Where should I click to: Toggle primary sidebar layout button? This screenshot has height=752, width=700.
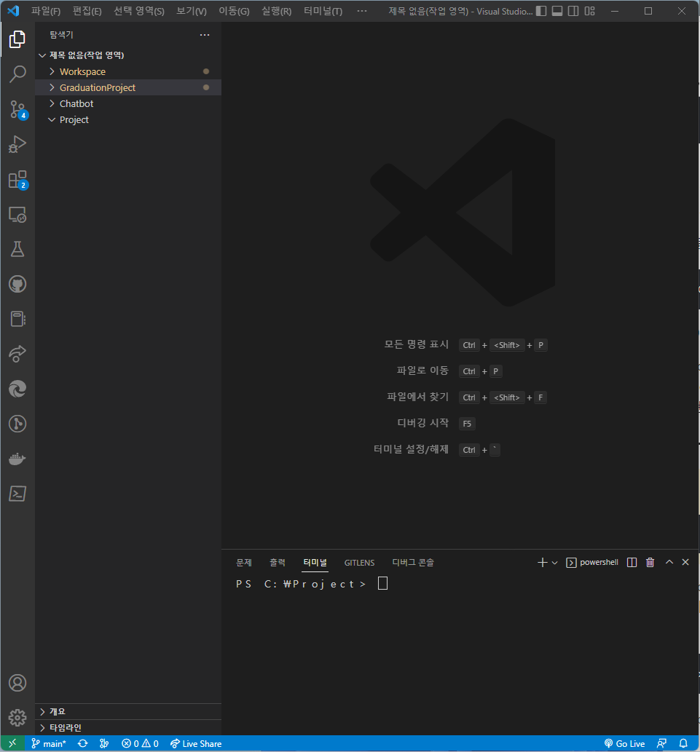coord(541,11)
